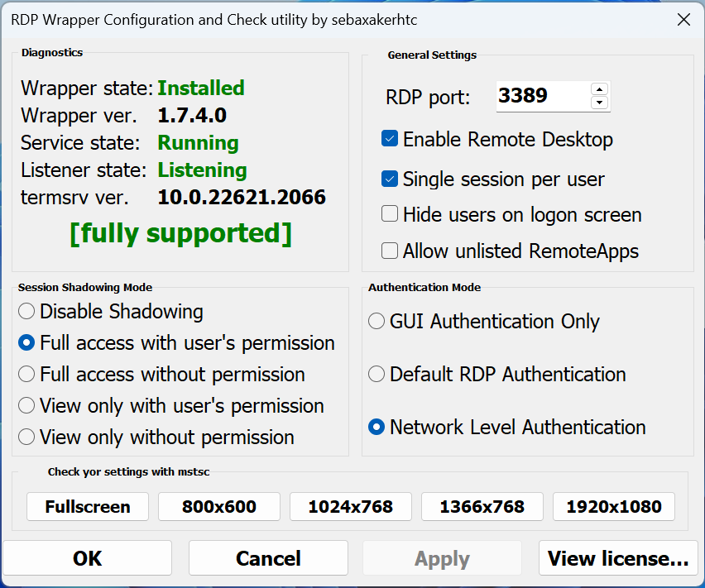Launch mstsc test at 800x600
The image size is (705, 588).
(x=219, y=507)
